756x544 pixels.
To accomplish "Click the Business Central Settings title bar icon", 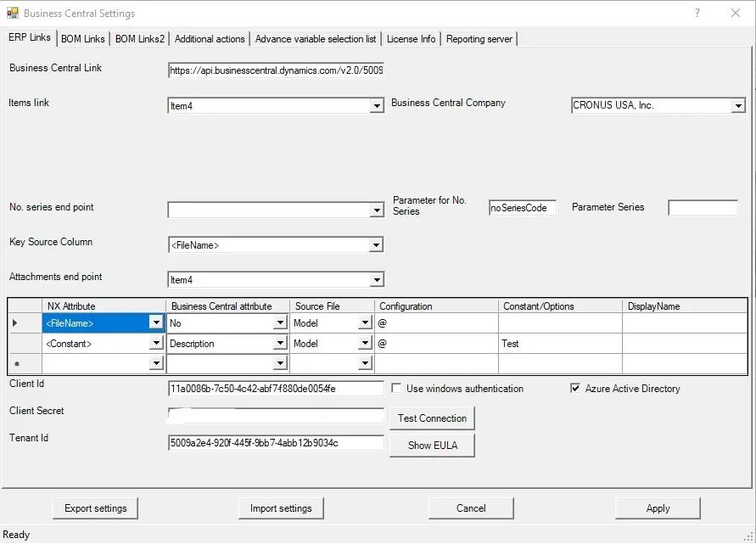I will point(12,13).
